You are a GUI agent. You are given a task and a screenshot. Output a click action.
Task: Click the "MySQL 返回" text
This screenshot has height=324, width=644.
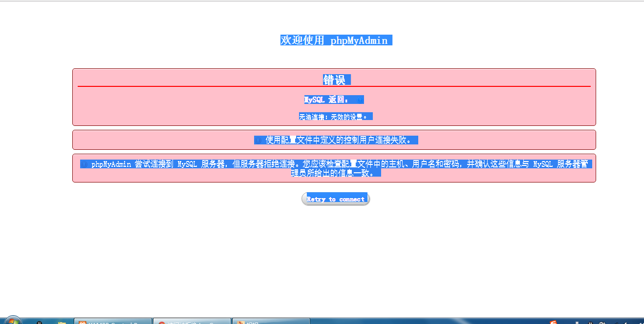[326, 100]
